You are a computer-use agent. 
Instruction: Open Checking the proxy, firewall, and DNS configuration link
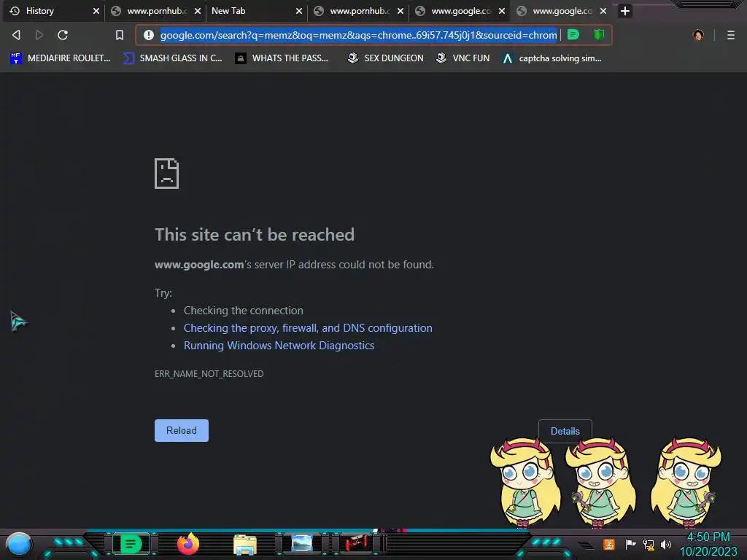pyautogui.click(x=309, y=328)
